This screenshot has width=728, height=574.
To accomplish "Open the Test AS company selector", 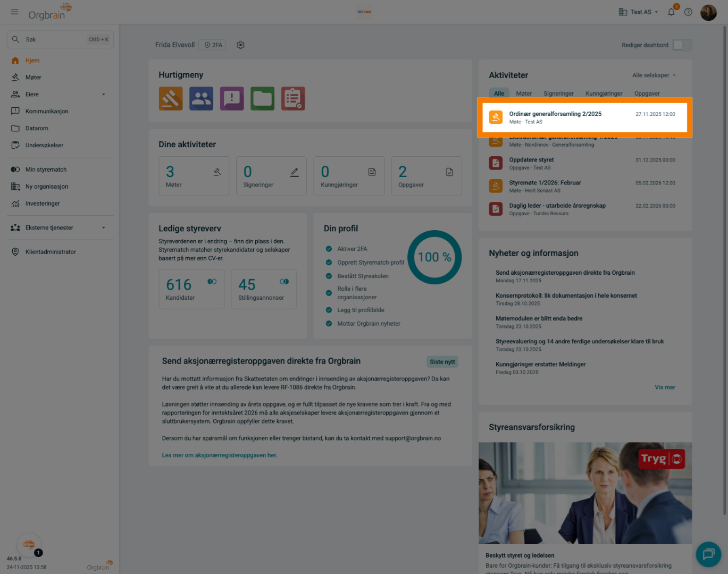I will click(639, 12).
